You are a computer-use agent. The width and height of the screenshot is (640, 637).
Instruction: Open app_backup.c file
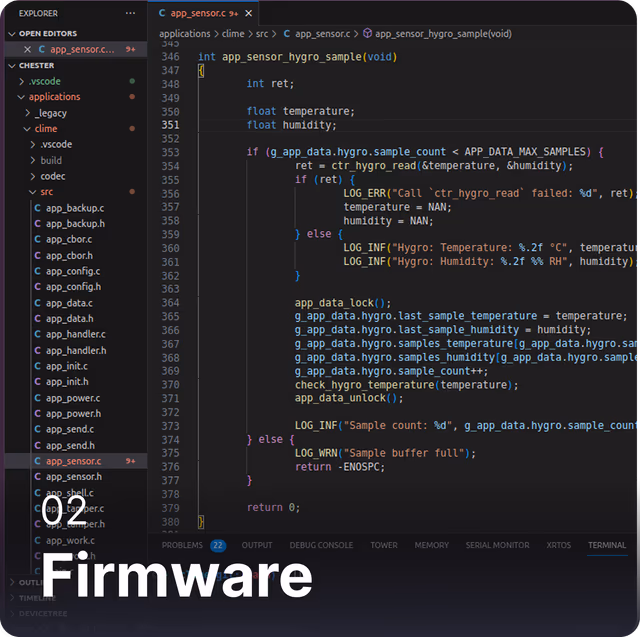(x=75, y=208)
